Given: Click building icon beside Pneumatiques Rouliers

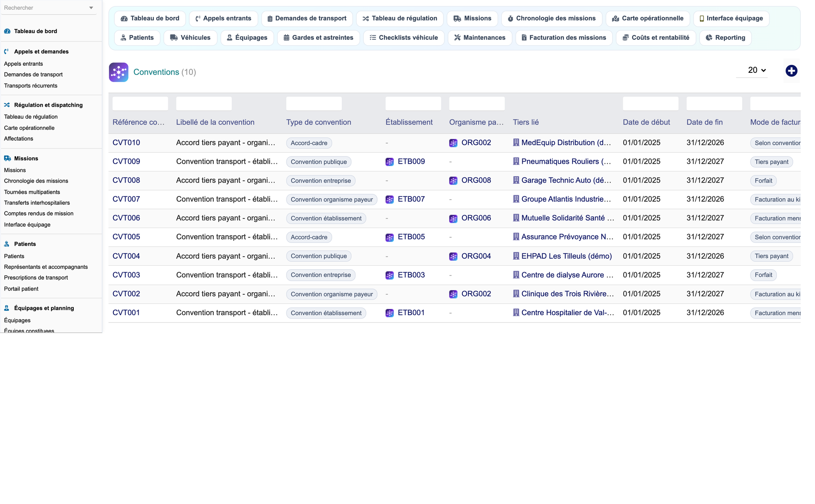Looking at the screenshot, I should pos(516,161).
